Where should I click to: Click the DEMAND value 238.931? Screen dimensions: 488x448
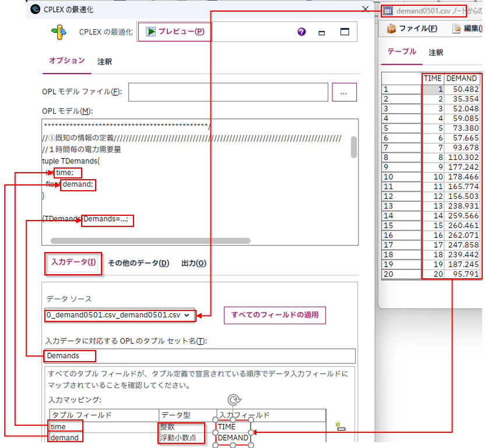463,206
